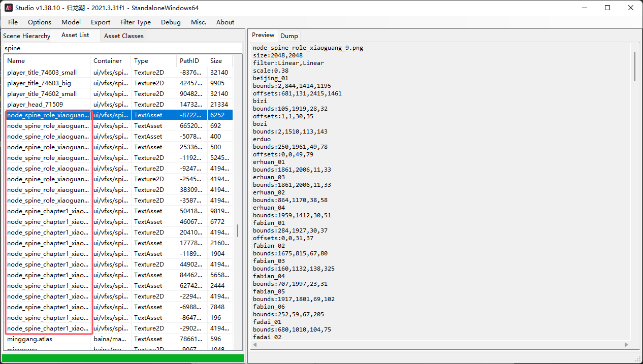Viewport: 643px width, 364px height.
Task: Select the TextAsset row with size 196
Action: tap(118, 318)
